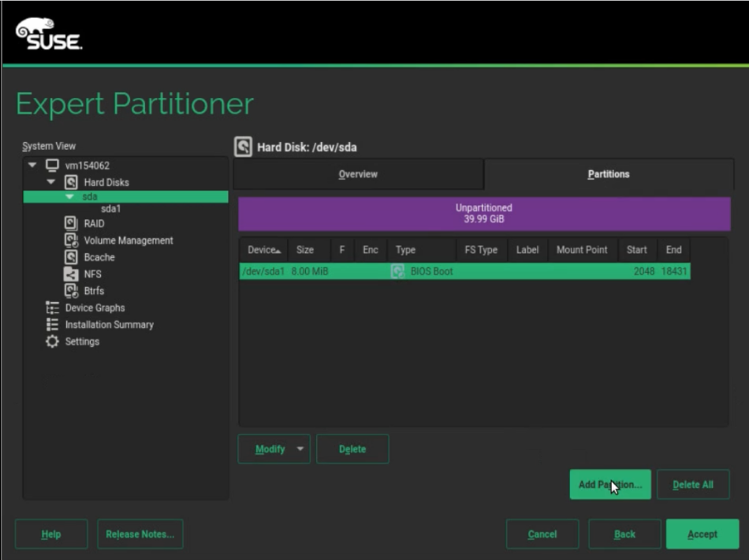Open the NFS share icon
749x560 pixels.
pos(71,274)
